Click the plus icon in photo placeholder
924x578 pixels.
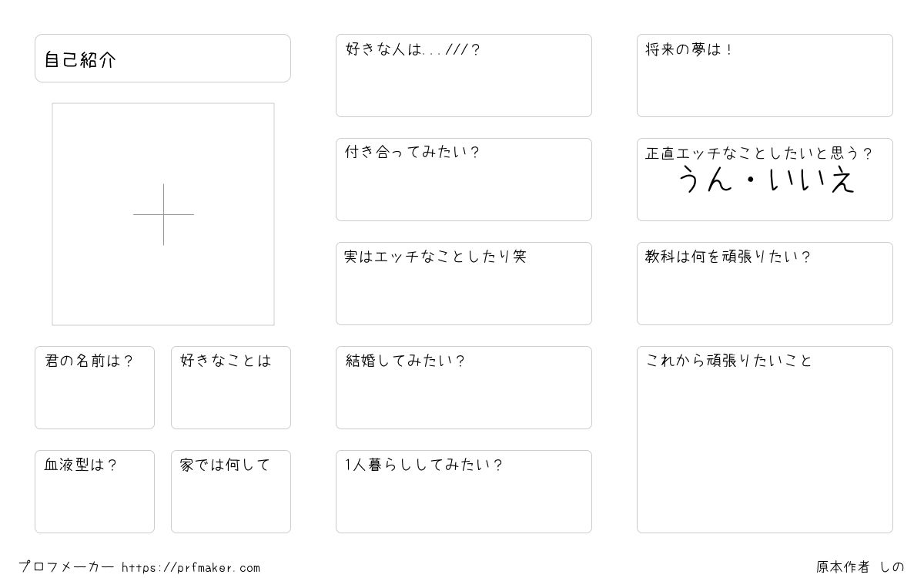pyautogui.click(x=163, y=214)
